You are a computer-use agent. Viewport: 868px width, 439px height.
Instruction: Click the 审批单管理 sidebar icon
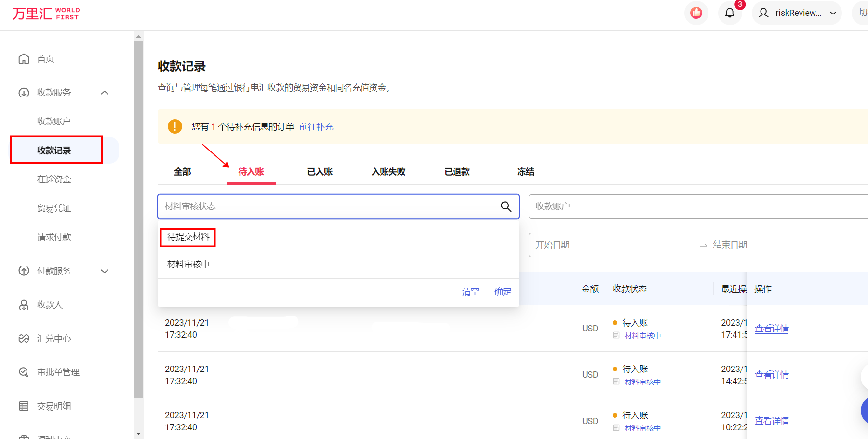pyautogui.click(x=24, y=372)
